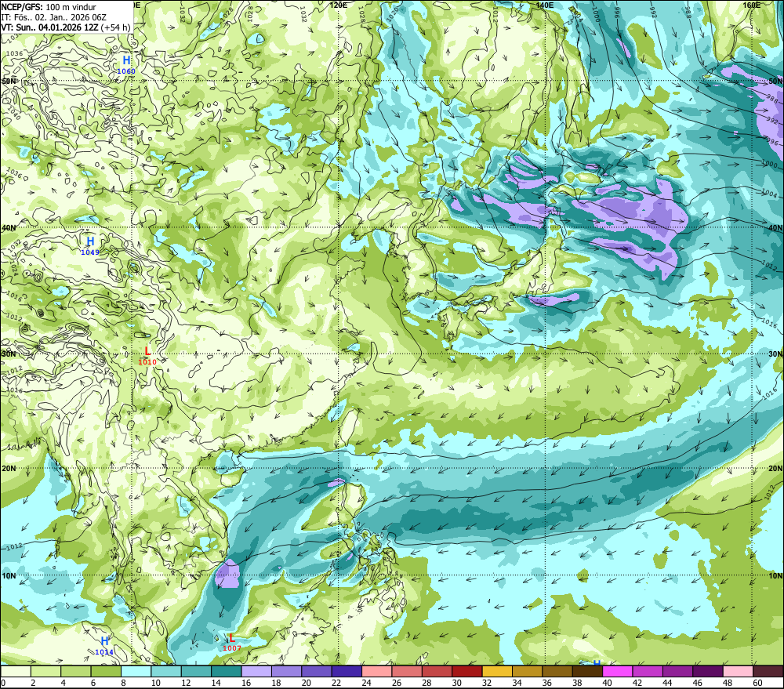The width and height of the screenshot is (784, 689).
Task: Pick the light green 2–4 legend swatch
Action: click(x=46, y=671)
